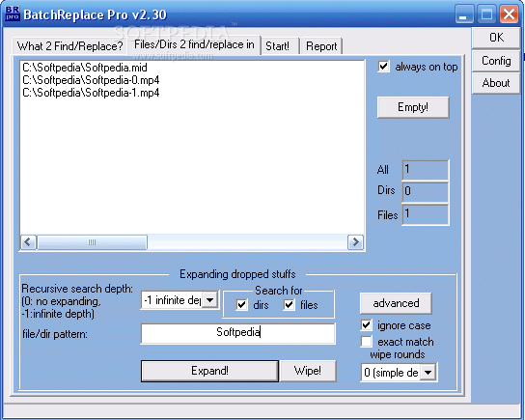
Task: Select the Files/Dirs 2 find/replace in tab
Action: 194,44
